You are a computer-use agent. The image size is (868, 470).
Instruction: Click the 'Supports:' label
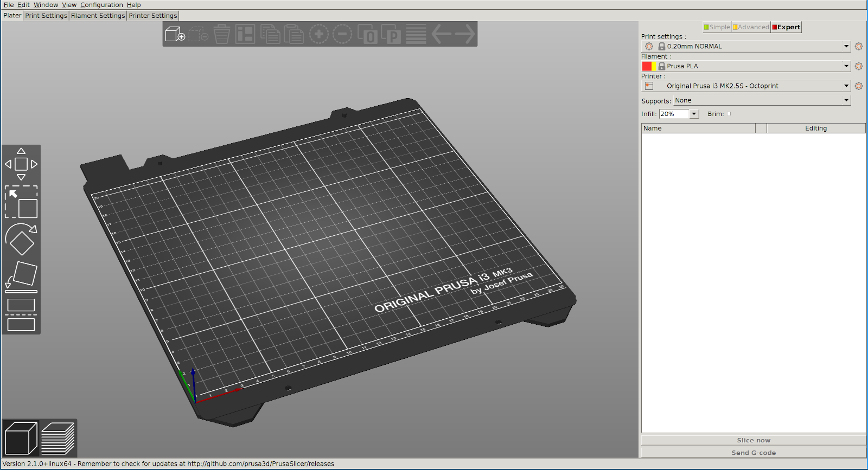(x=656, y=101)
